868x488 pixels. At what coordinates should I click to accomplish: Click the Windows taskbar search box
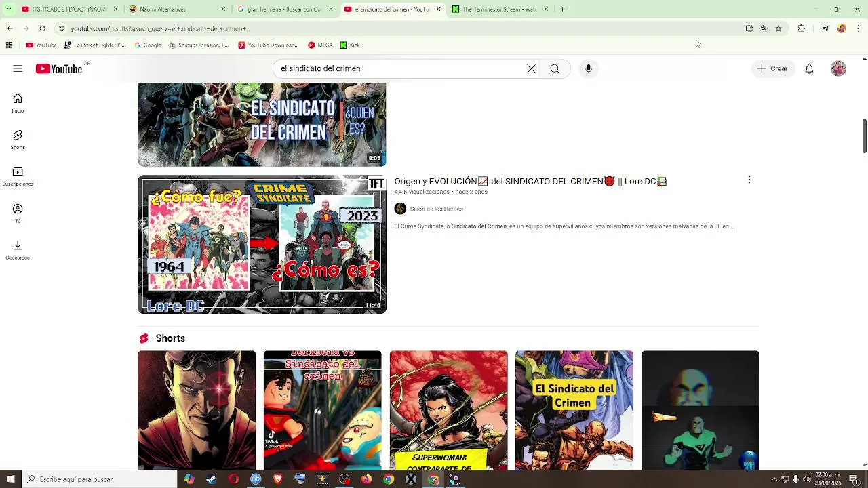coord(100,479)
